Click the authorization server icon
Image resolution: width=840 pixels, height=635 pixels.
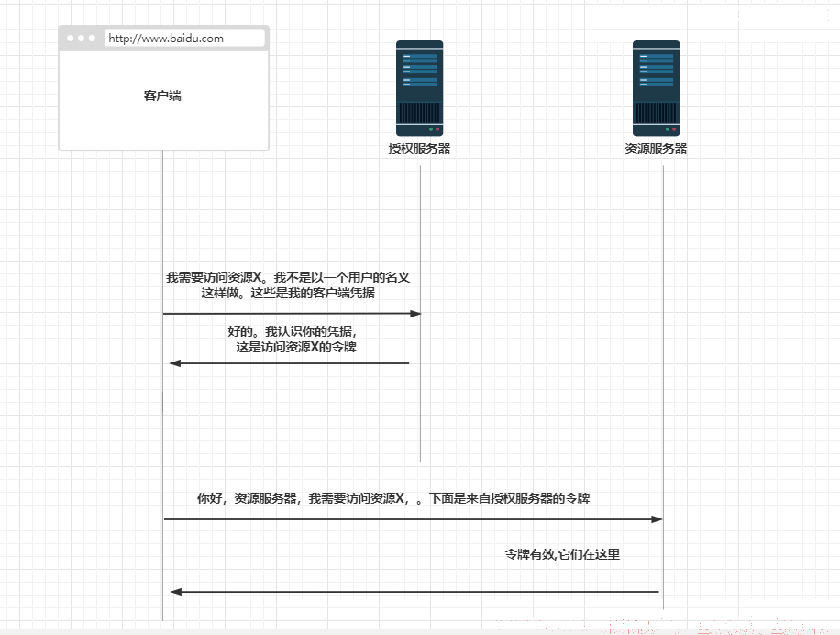[x=419, y=88]
